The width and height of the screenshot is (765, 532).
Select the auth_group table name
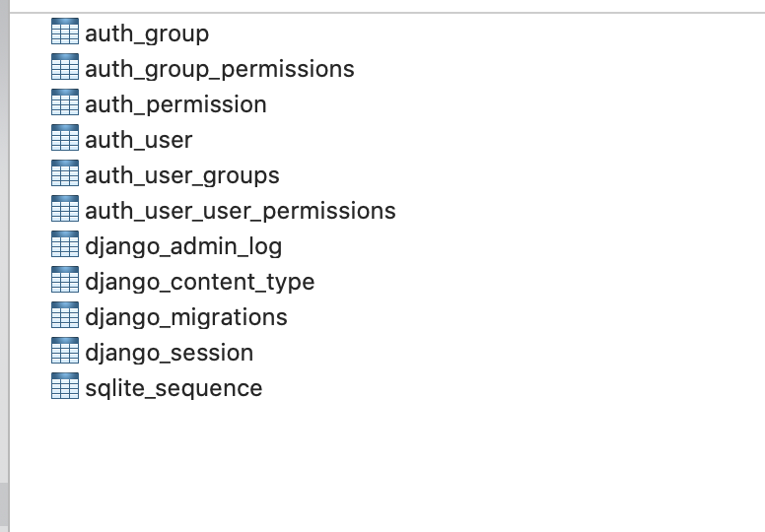pos(147,33)
